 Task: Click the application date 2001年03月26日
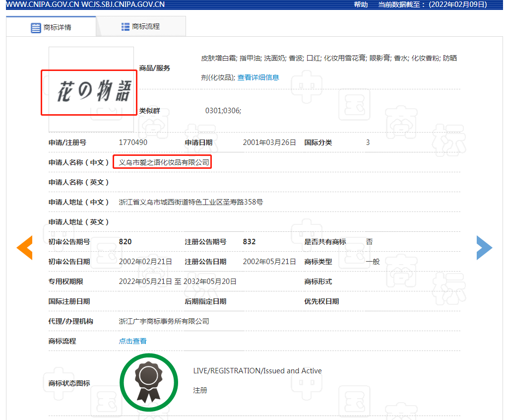pos(269,142)
